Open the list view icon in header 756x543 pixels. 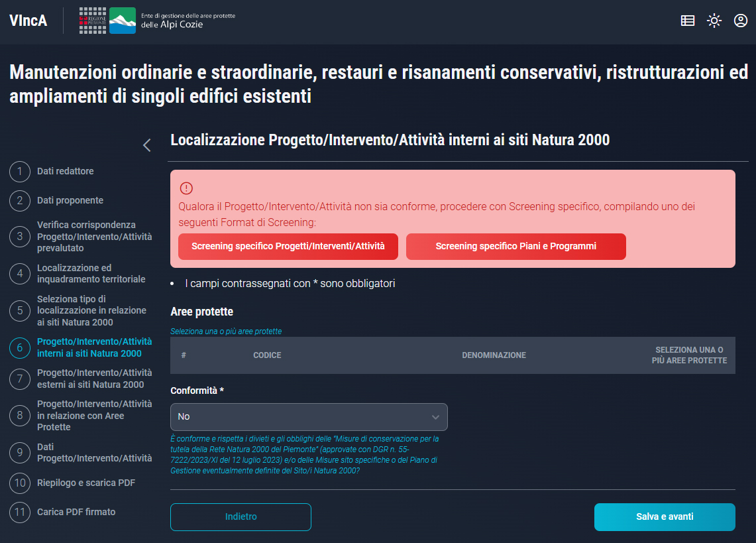[688, 21]
